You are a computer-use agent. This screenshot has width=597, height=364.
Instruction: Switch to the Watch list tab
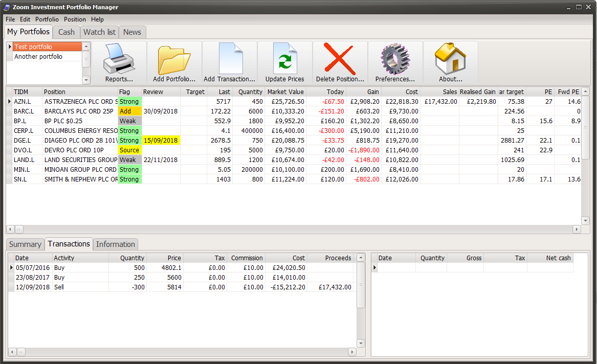99,32
